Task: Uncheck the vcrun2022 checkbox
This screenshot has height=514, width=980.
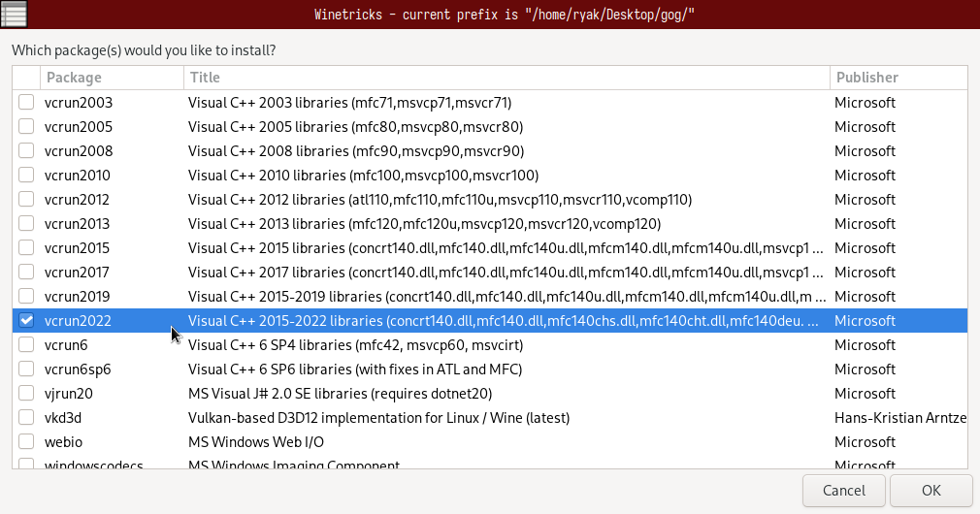Action: pos(26,321)
